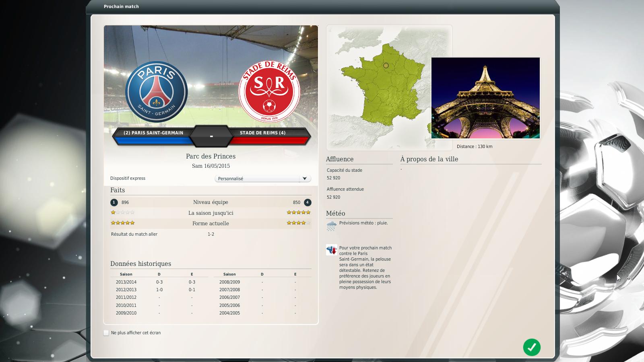Image resolution: width=644 pixels, height=362 pixels.
Task: Click the 'À propos de la ville' heading
Action: click(x=429, y=159)
